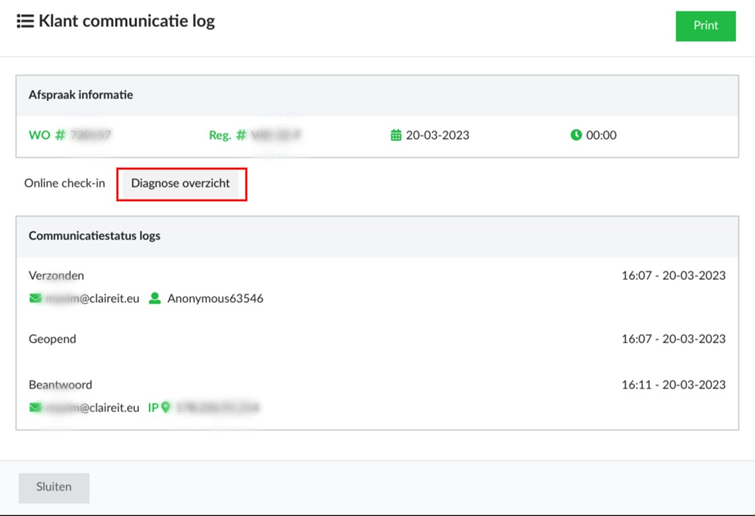Click the envelope icon under Verzonden

[35, 298]
